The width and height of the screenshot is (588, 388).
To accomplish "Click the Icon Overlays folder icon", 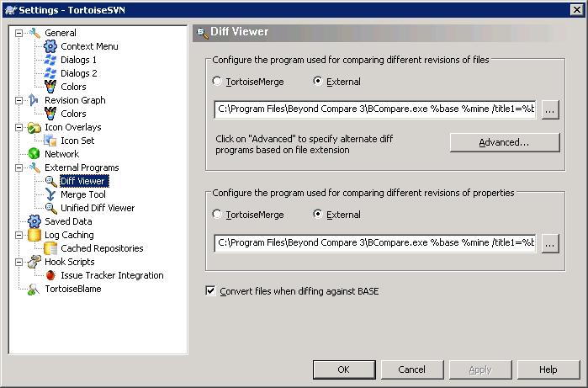I will 34,128.
